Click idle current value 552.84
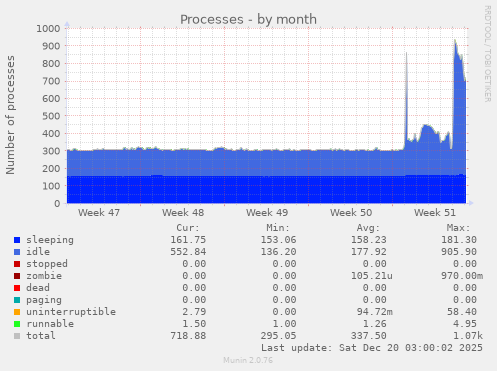Screen dimensions: 497x371 [x=188, y=252]
